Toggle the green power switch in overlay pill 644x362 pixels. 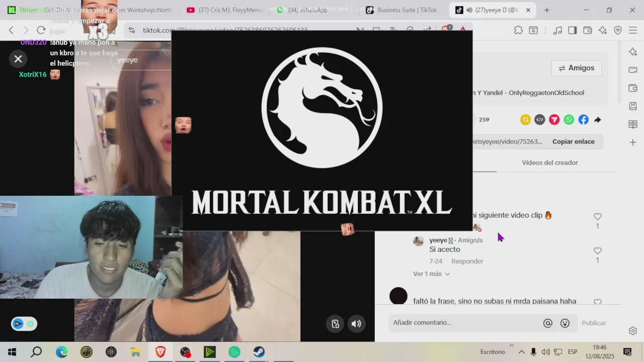(30, 324)
